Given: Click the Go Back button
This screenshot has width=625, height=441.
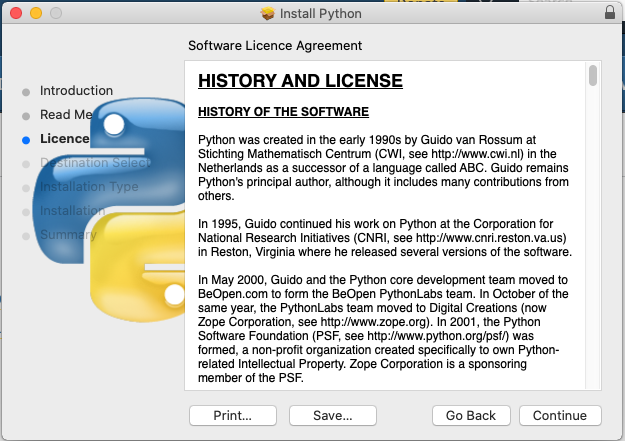Looking at the screenshot, I should tap(471, 415).
